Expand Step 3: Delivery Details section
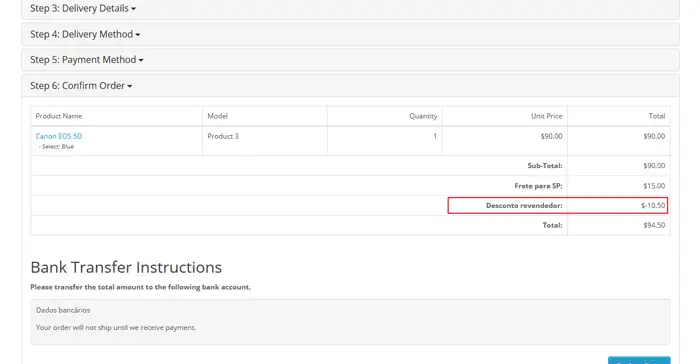Image resolution: width=700 pixels, height=364 pixels. (83, 8)
